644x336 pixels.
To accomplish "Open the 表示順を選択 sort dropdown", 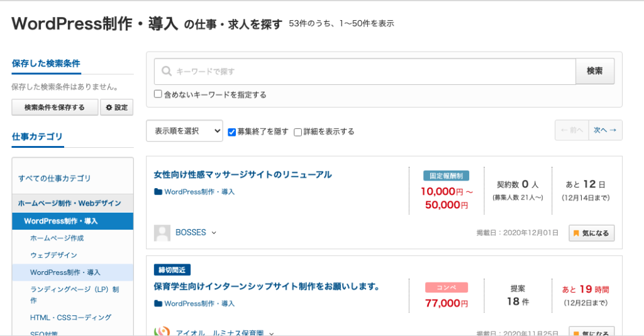I will tap(184, 131).
